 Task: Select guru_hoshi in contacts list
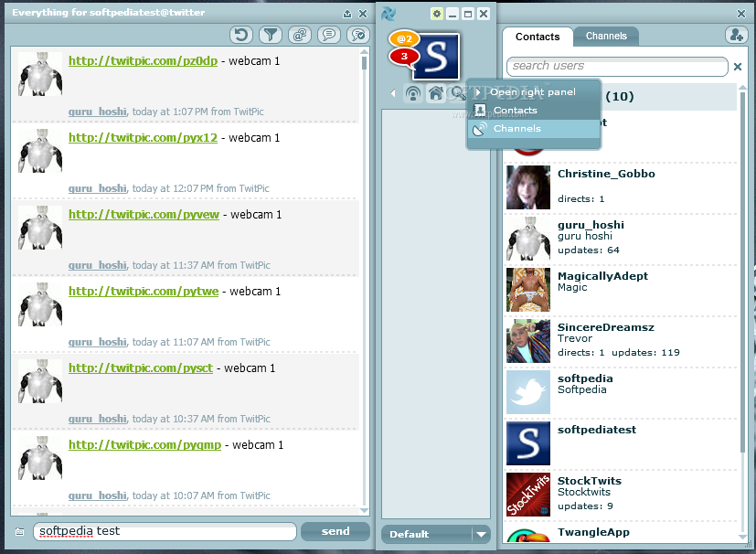[x=621, y=239]
